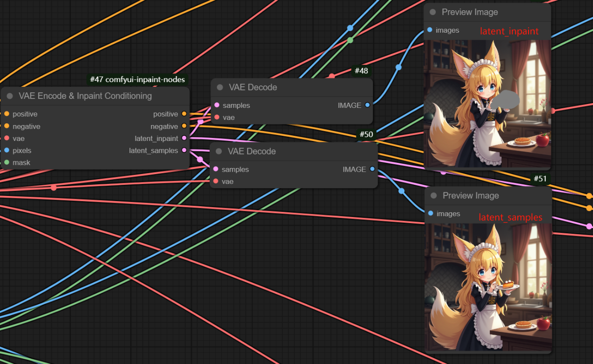
Task: Click IMAGE output socket of VAE Decode #48
Action: (x=367, y=105)
